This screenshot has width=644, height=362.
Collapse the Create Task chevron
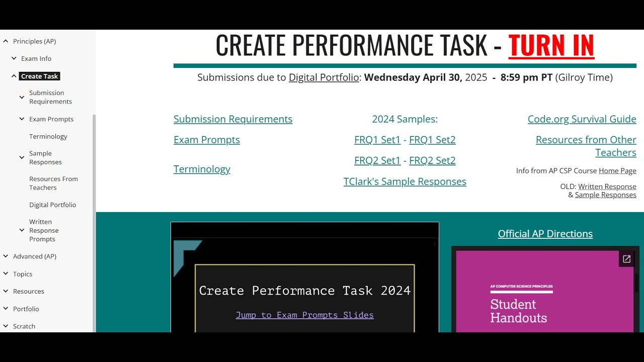[x=14, y=76]
